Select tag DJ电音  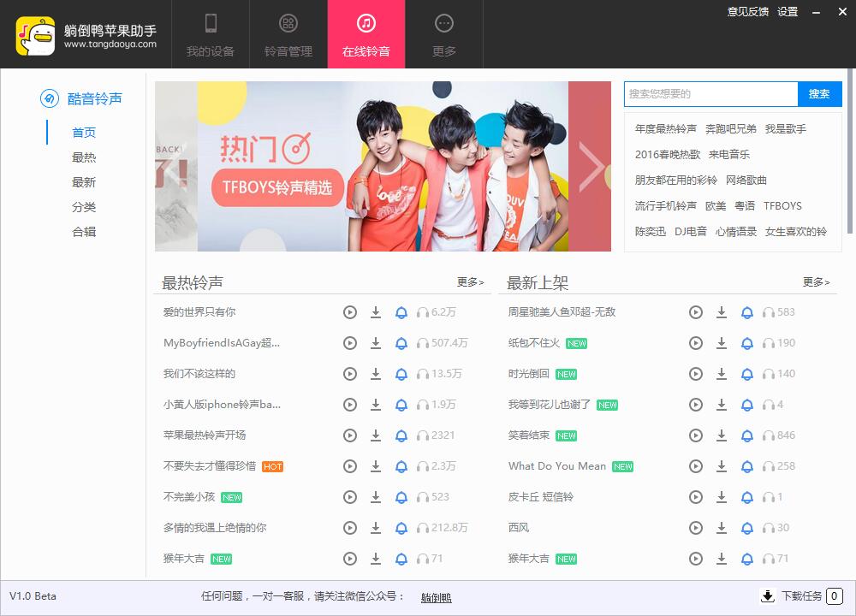[691, 231]
